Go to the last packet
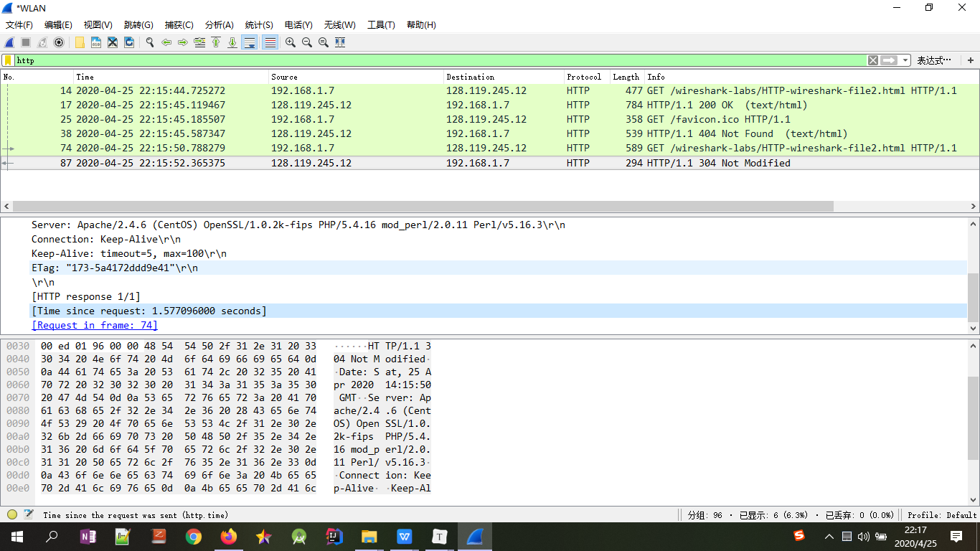The height and width of the screenshot is (551, 980). [232, 42]
